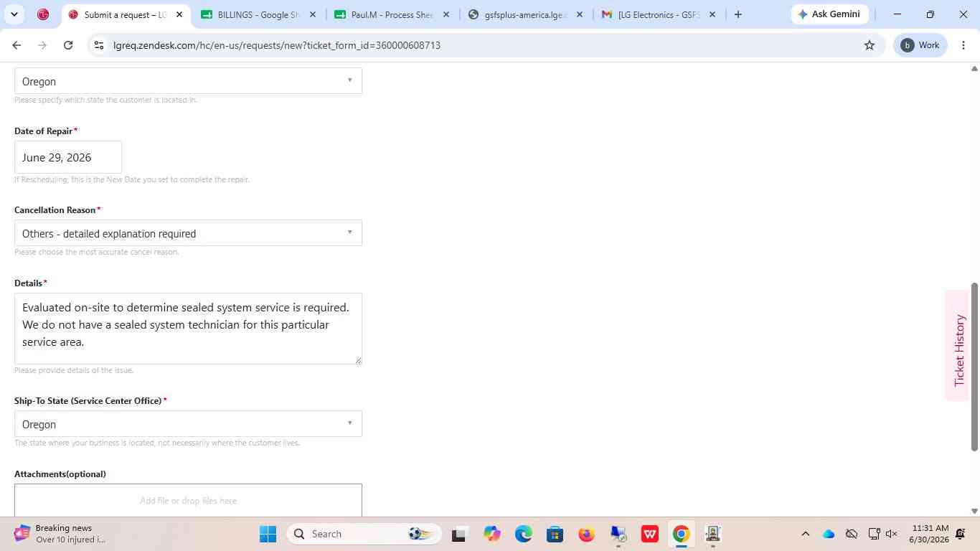Switch to the BILLINGS Google Sheets tab

pos(258,14)
